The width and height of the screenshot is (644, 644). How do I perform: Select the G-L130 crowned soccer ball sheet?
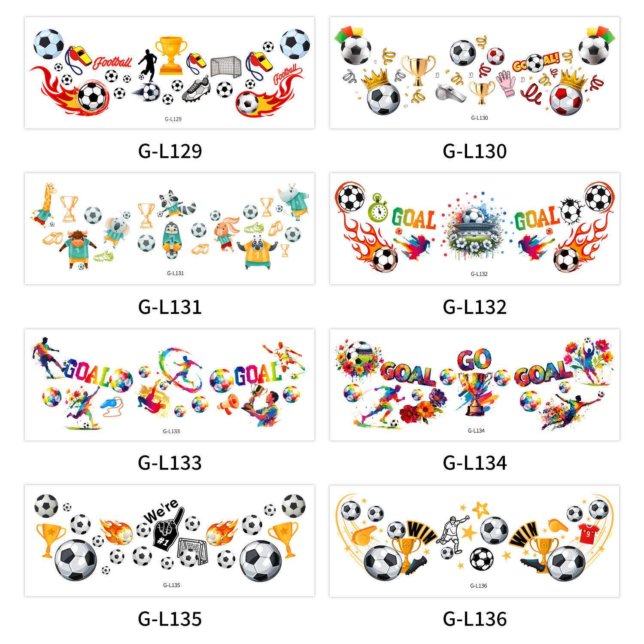click(x=474, y=73)
